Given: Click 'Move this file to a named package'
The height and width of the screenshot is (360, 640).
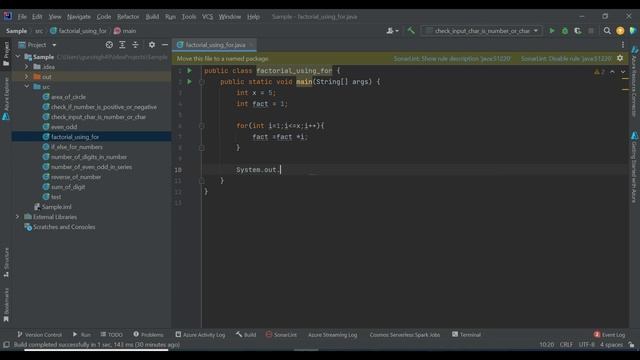Looking at the screenshot, I should pos(222,59).
